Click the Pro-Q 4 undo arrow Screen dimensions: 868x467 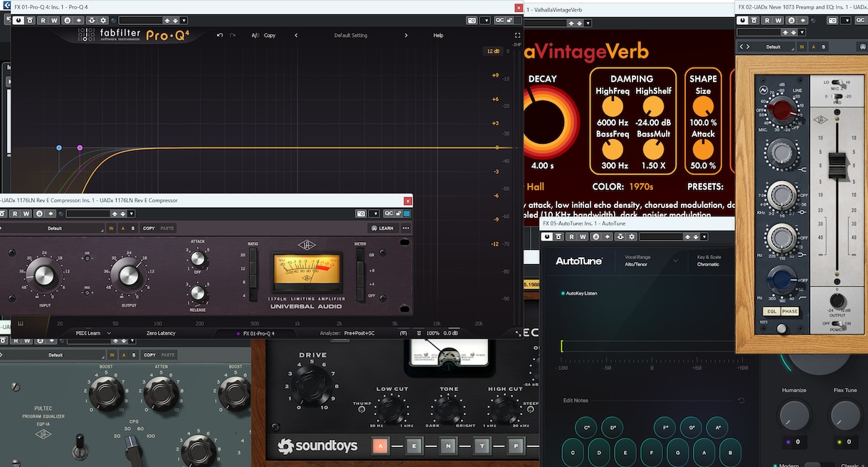tap(221, 35)
